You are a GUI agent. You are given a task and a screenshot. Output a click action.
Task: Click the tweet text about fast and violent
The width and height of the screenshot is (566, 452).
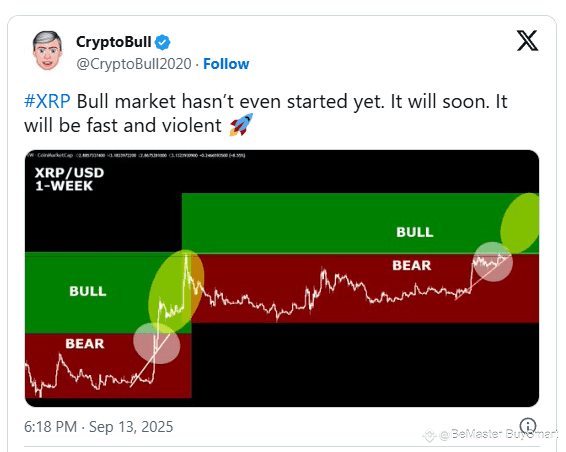click(266, 113)
